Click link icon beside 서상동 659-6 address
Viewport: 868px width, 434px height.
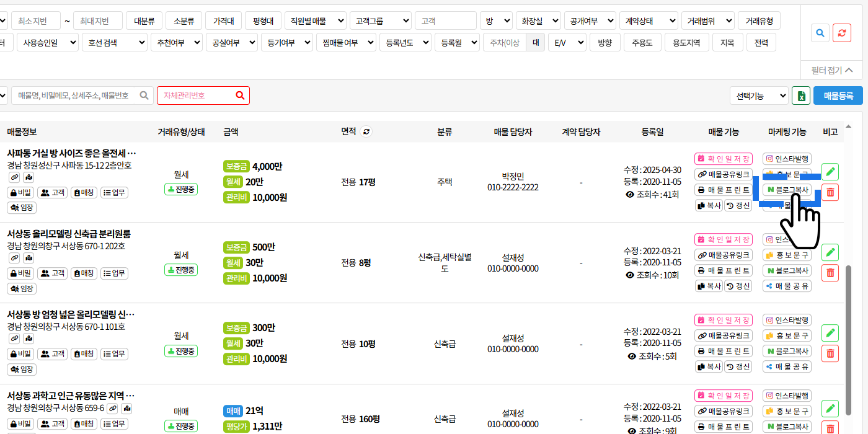pos(112,409)
